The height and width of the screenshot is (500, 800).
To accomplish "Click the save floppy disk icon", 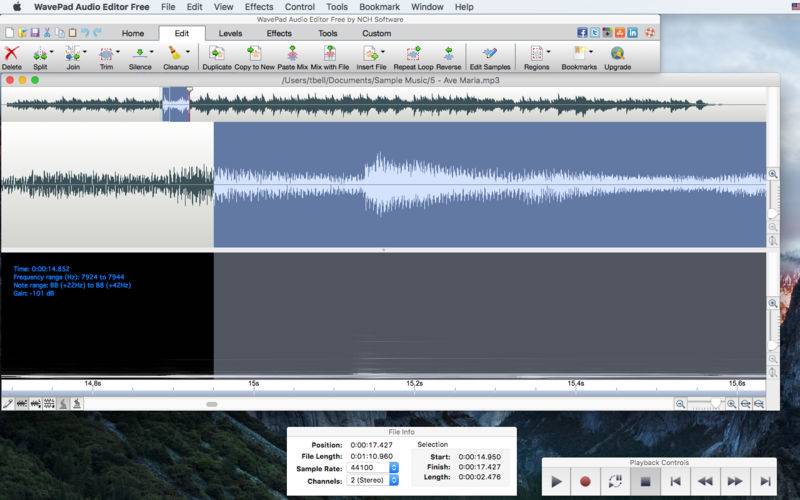I will point(35,33).
